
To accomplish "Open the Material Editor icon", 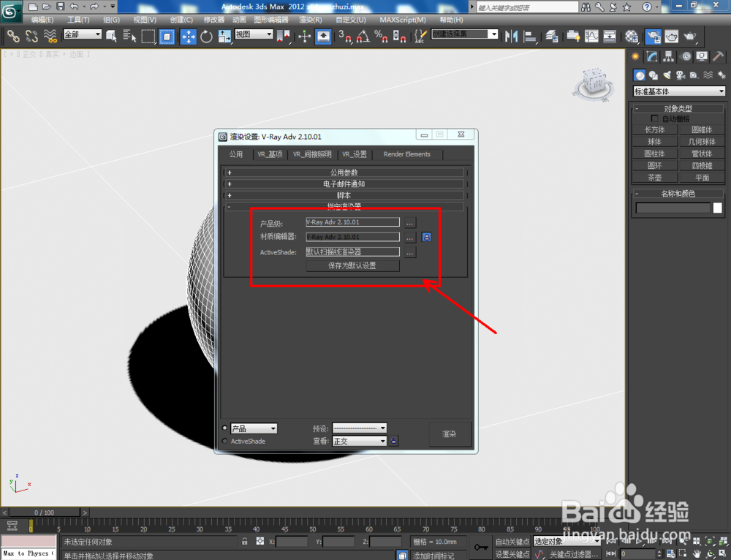I will point(632,36).
